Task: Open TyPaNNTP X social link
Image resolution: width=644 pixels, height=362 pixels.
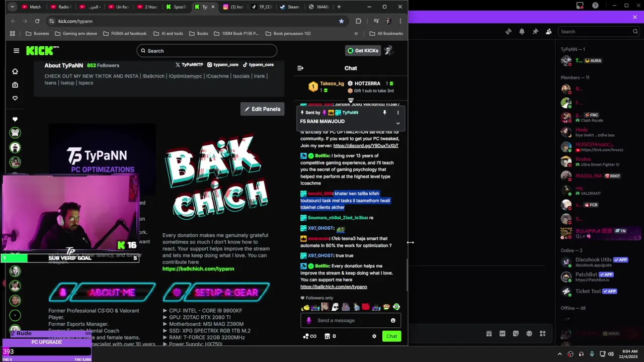Action: click(x=189, y=65)
